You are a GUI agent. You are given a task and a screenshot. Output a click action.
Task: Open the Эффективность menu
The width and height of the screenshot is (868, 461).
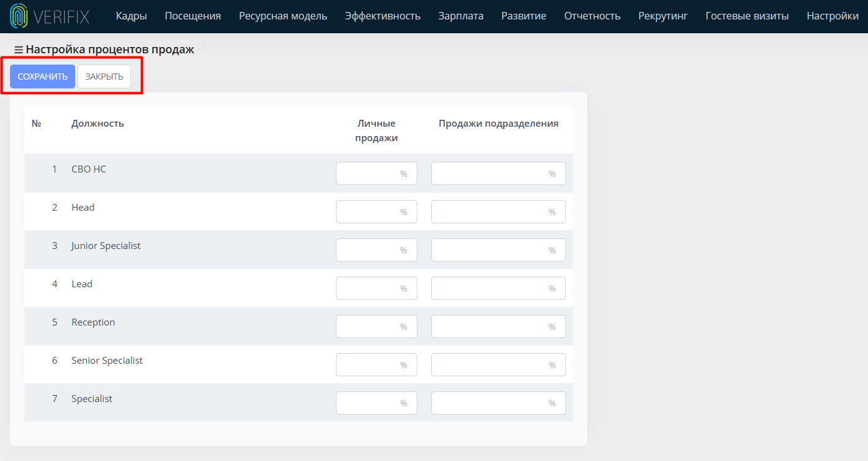pyautogui.click(x=383, y=16)
